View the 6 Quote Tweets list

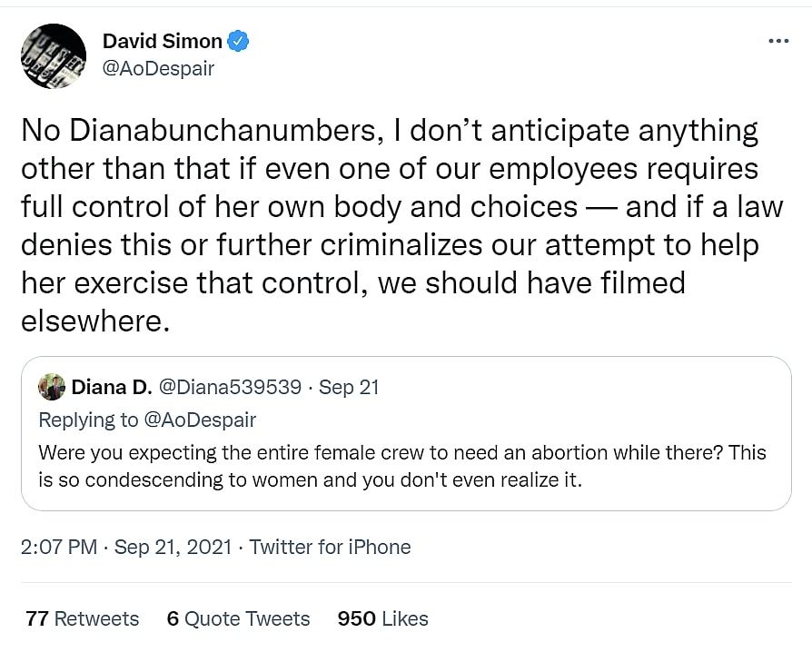tap(238, 618)
